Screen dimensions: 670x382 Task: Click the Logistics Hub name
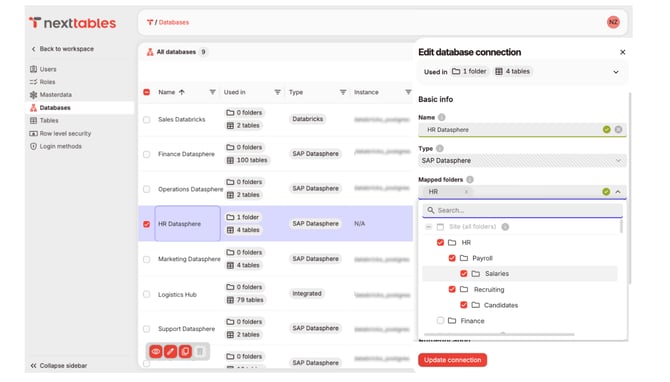click(177, 294)
